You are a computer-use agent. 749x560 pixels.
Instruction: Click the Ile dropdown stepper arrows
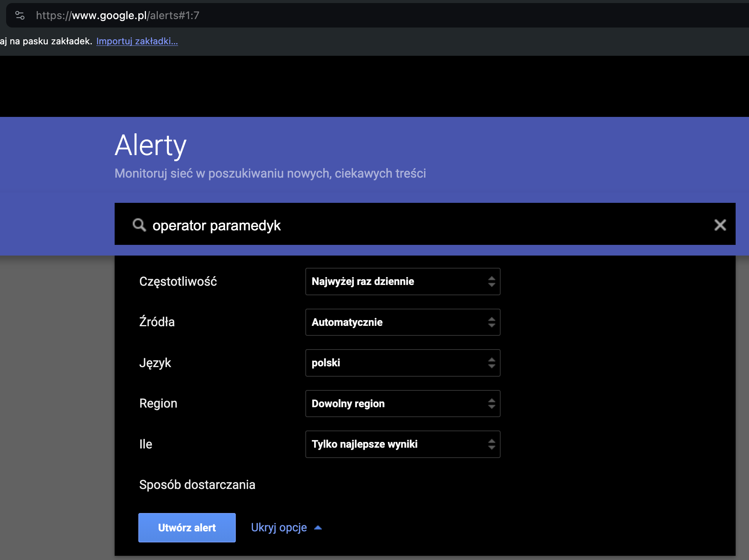tap(492, 444)
